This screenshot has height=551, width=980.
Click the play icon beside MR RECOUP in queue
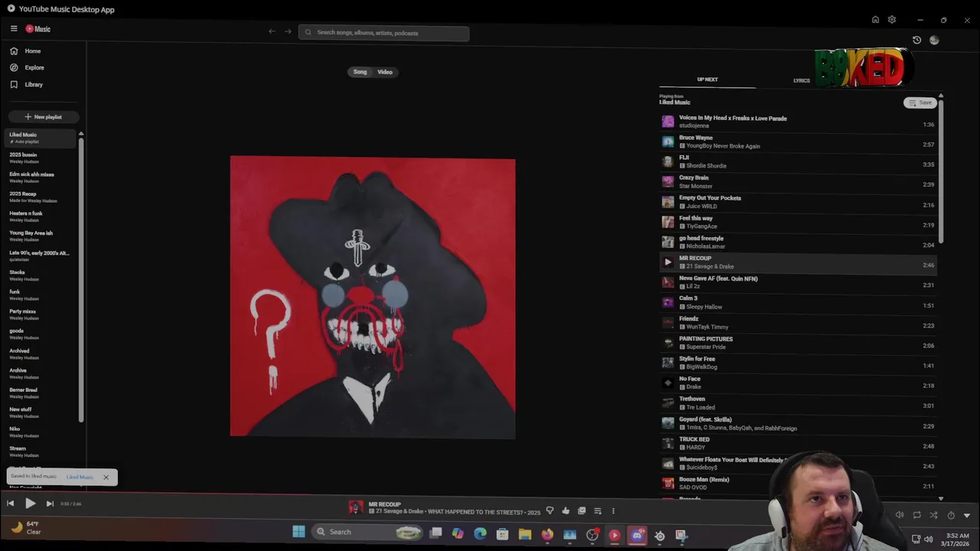pos(668,262)
